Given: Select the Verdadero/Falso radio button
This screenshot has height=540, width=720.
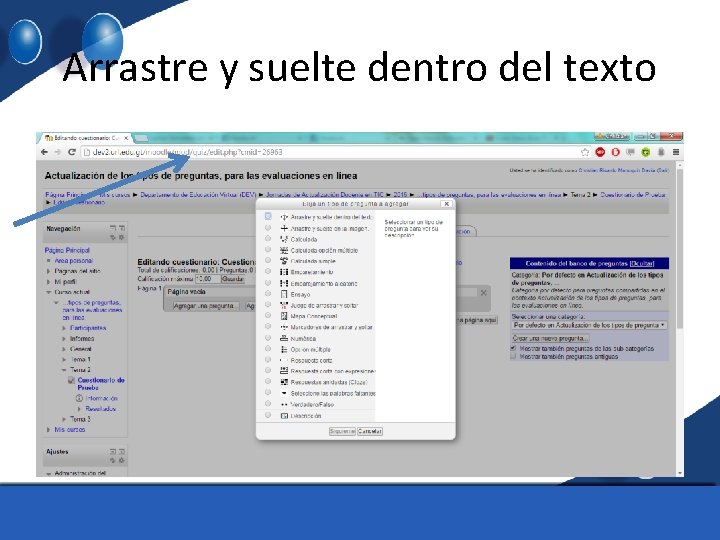Looking at the screenshot, I should [268, 404].
